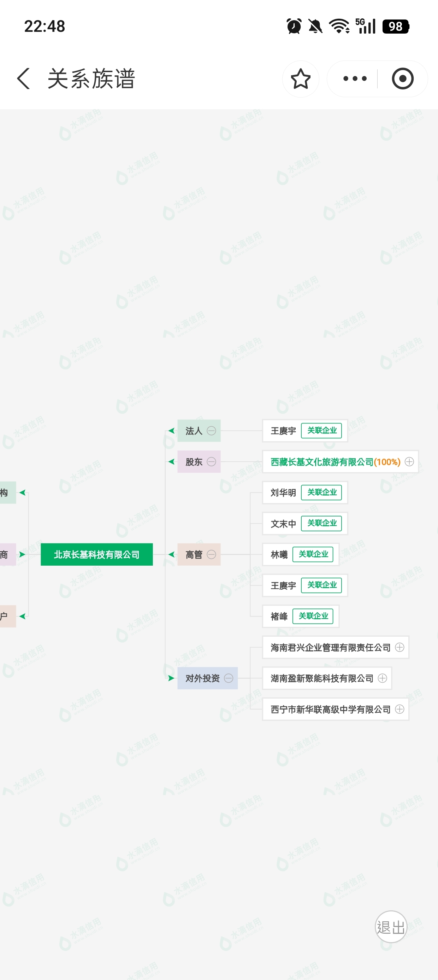
Task: Tap the 退出 exit button
Action: point(391,927)
